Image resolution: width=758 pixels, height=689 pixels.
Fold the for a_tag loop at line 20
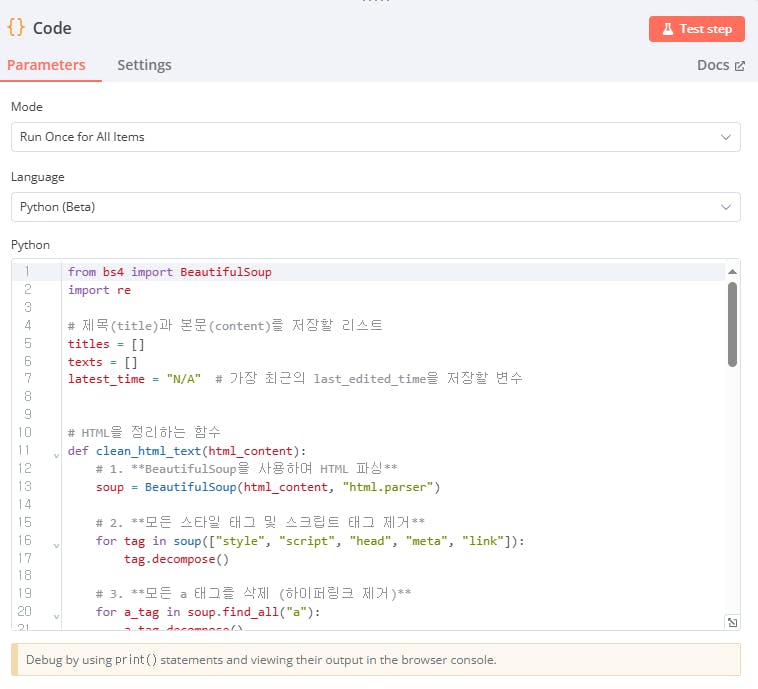tap(56, 614)
